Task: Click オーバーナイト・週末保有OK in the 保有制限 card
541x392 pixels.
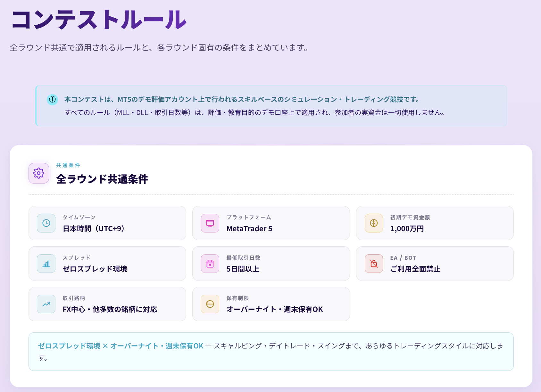Action: [x=275, y=309]
